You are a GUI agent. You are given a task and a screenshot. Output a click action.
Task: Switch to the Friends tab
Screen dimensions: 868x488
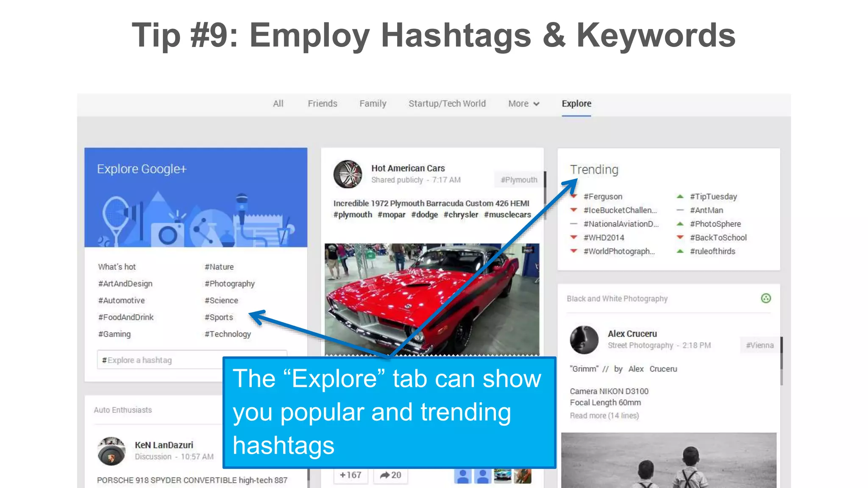point(323,104)
